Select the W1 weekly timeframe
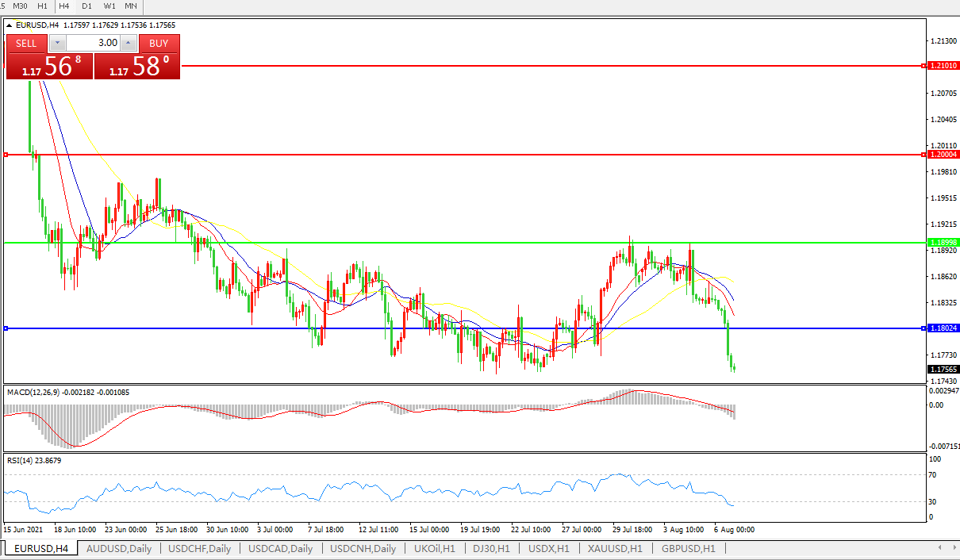 click(x=109, y=6)
